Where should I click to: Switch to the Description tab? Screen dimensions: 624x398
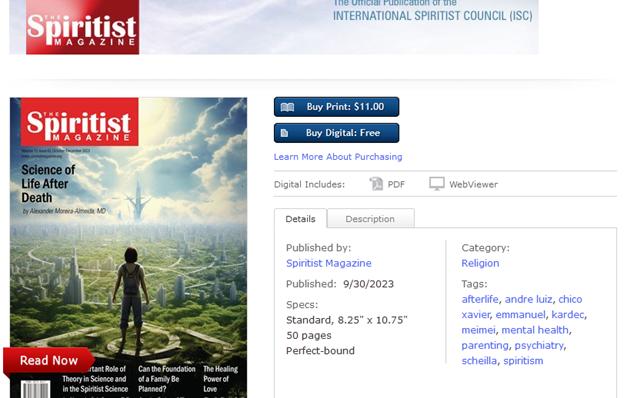370,219
